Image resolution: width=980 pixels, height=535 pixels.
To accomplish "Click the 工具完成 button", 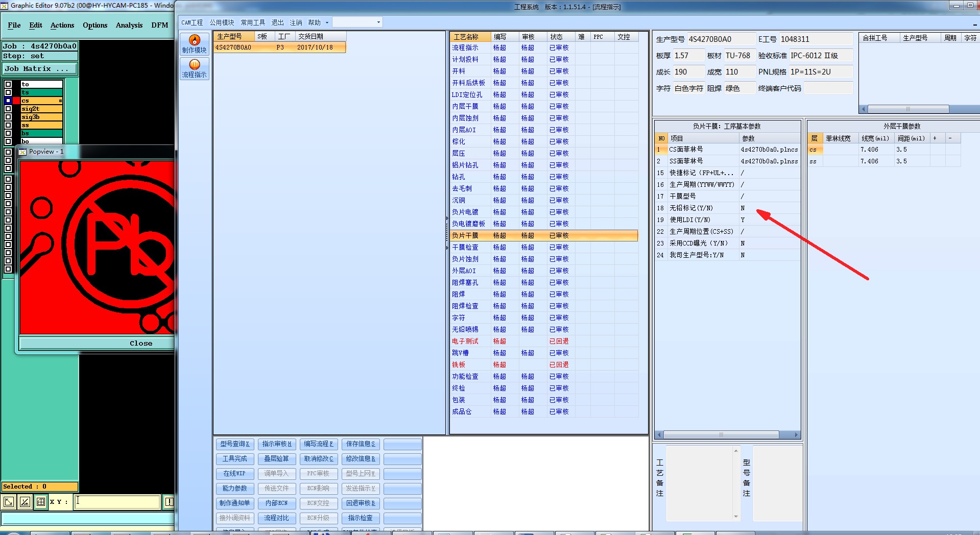I will pyautogui.click(x=235, y=459).
